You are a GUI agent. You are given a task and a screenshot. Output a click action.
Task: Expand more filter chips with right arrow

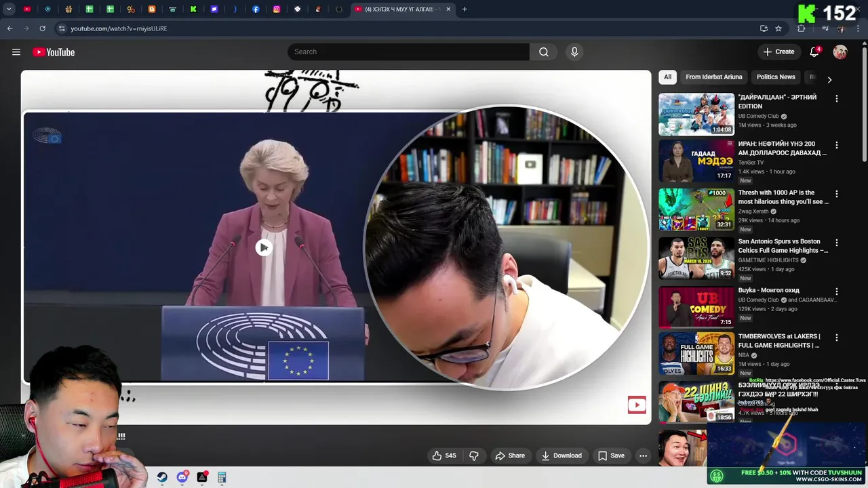(x=829, y=80)
